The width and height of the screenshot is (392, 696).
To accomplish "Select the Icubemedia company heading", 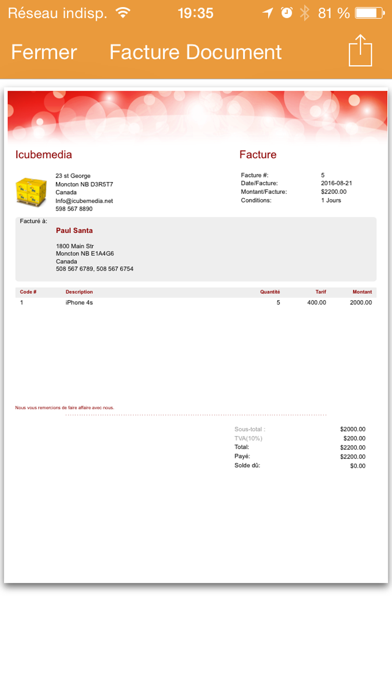I will click(44, 154).
